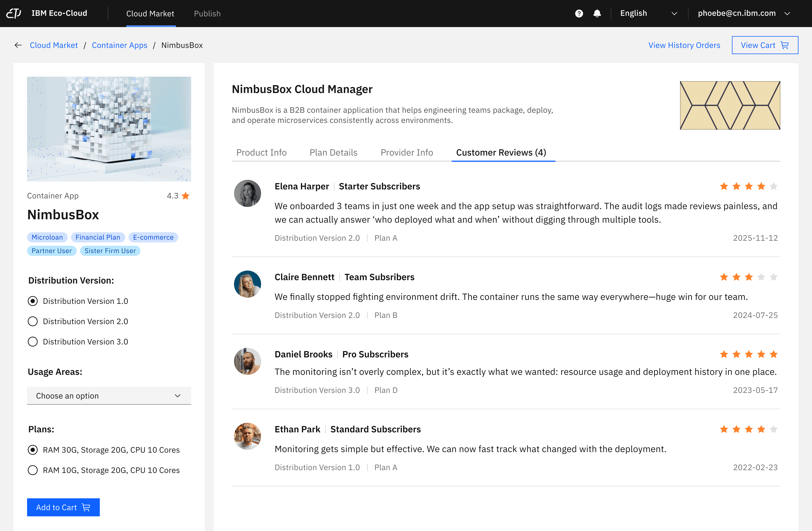The height and width of the screenshot is (531, 812).
Task: Select Distribution Version 3.0 radio button
Action: click(x=33, y=342)
